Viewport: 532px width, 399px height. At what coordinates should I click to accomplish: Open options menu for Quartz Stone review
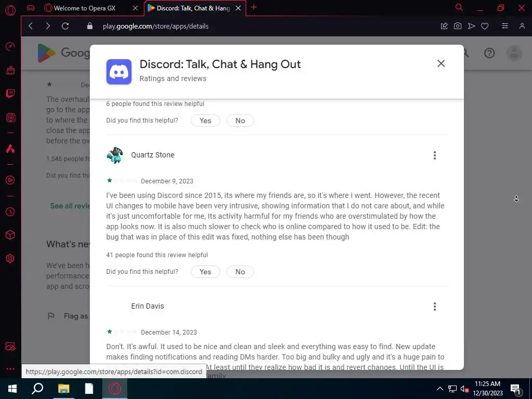(x=435, y=155)
